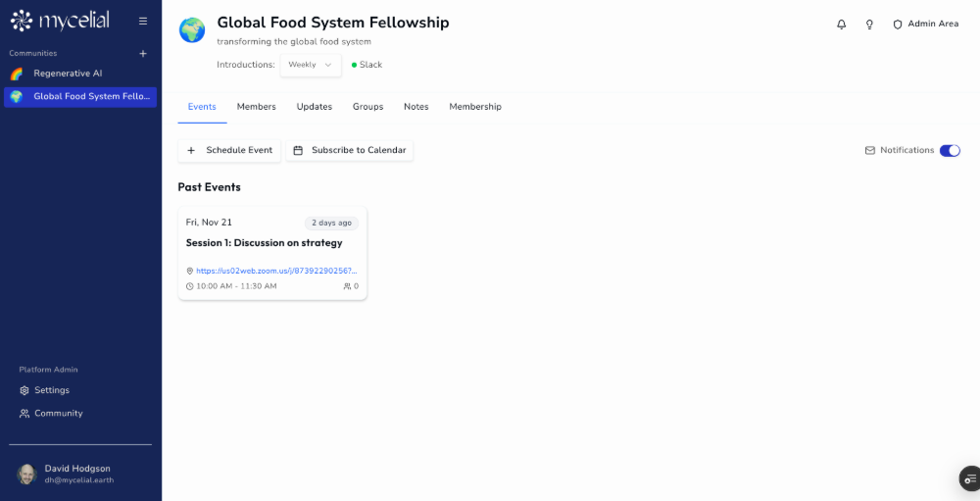
Task: Click the globe community avatar in header
Action: (192, 30)
